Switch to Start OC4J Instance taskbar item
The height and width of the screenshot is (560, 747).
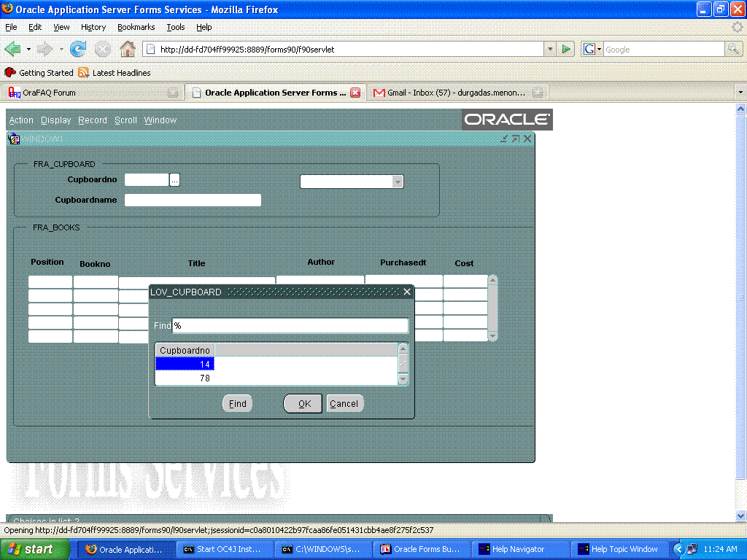[224, 549]
